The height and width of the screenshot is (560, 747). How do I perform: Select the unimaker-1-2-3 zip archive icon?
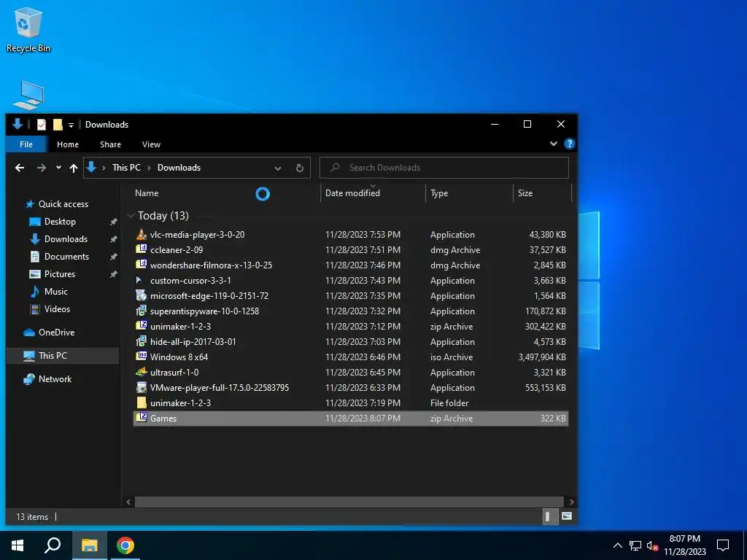[x=141, y=326]
